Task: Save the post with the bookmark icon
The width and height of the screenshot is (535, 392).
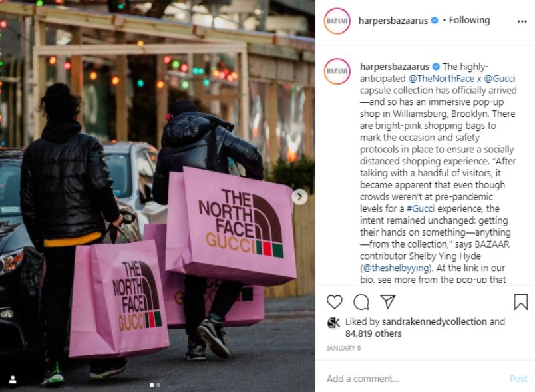Action: 520,302
